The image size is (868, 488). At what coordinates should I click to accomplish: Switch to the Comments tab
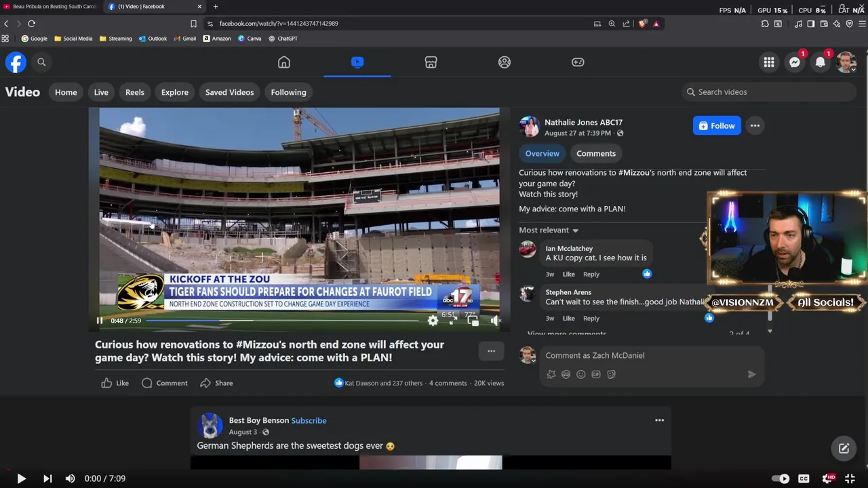(596, 153)
